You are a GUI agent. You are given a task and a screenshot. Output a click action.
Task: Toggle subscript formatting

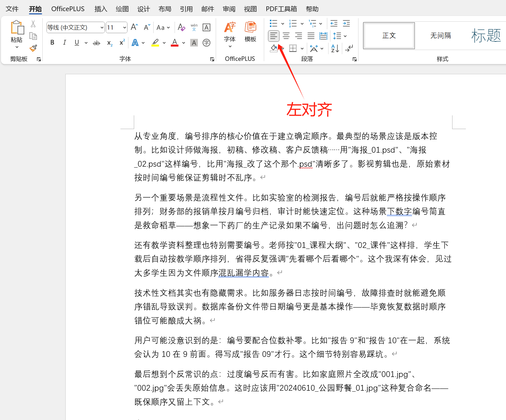tap(110, 43)
